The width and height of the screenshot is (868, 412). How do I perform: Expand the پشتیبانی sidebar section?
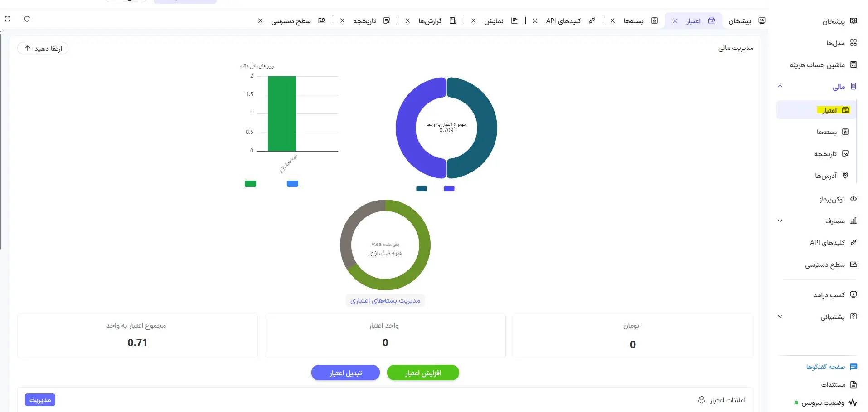click(x=780, y=317)
